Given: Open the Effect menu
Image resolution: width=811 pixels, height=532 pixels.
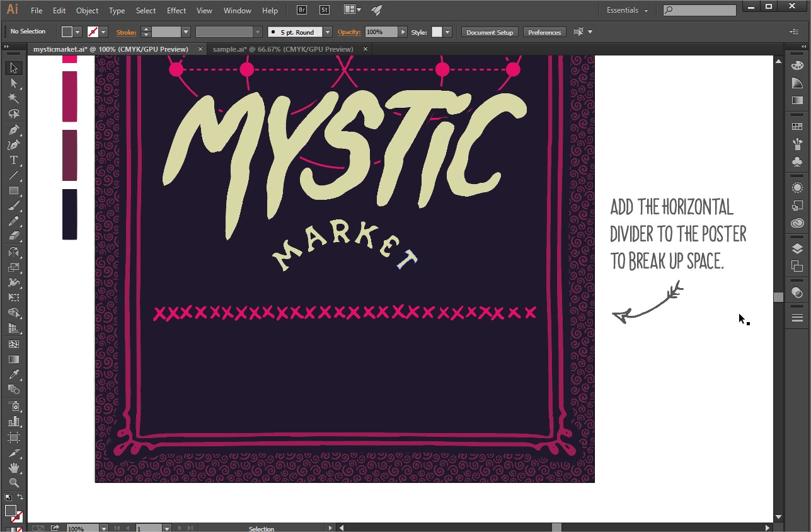Looking at the screenshot, I should click(176, 11).
